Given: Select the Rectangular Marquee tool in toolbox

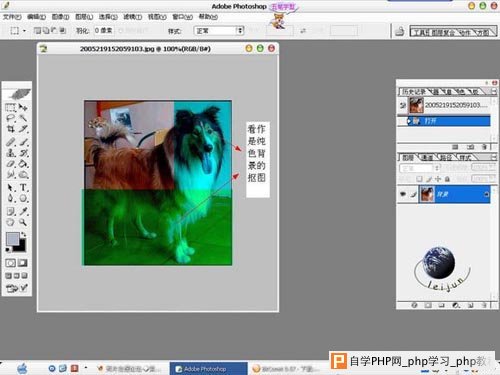Looking at the screenshot, I should click(x=11, y=108).
